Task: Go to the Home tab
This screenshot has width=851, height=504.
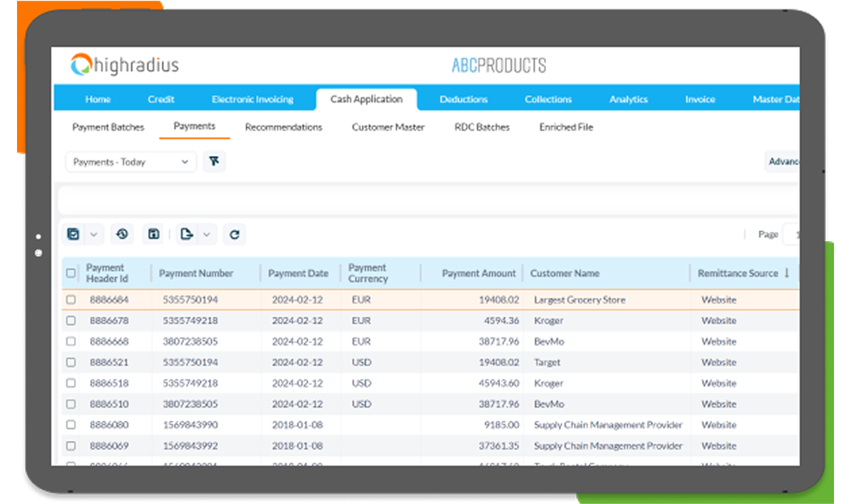Action: [x=98, y=99]
